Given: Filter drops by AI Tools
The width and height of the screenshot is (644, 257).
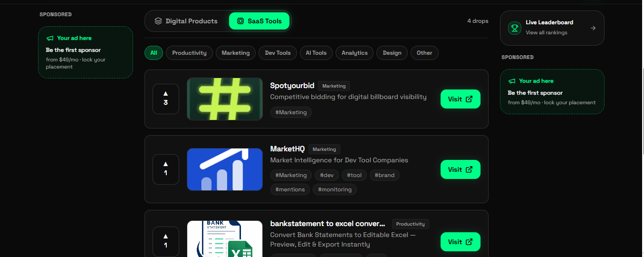Looking at the screenshot, I should click(316, 53).
